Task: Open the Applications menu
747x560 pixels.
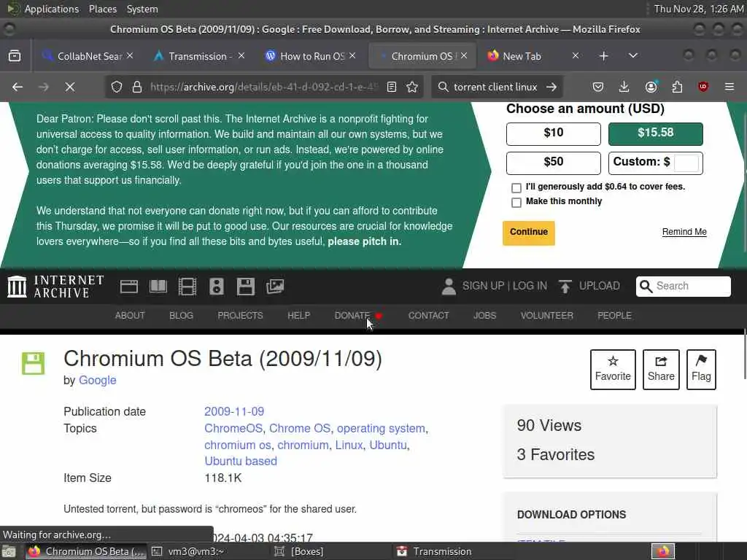Action: (52, 9)
